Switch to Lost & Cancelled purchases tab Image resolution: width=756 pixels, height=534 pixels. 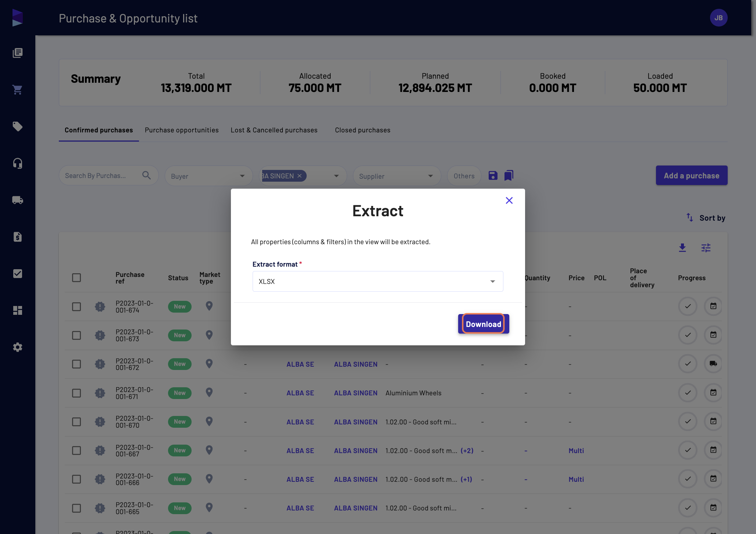[274, 130]
